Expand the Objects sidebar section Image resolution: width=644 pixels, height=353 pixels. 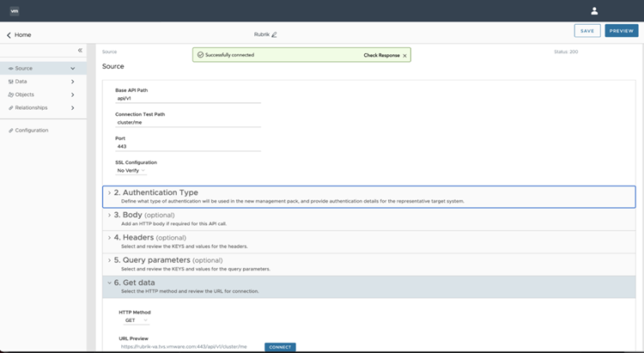pyautogui.click(x=73, y=94)
